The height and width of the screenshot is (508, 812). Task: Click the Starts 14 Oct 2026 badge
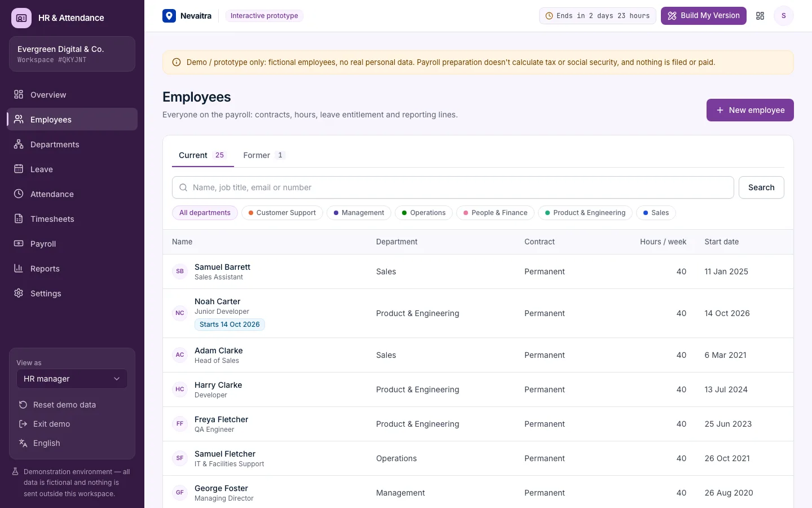pyautogui.click(x=230, y=325)
